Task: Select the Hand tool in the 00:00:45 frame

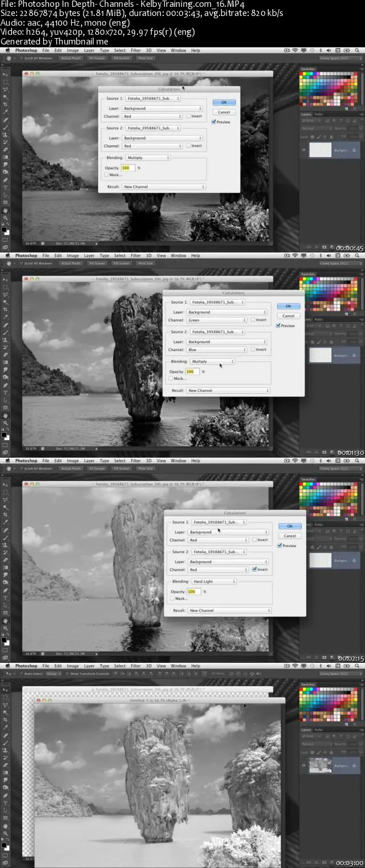Action: 6,210
